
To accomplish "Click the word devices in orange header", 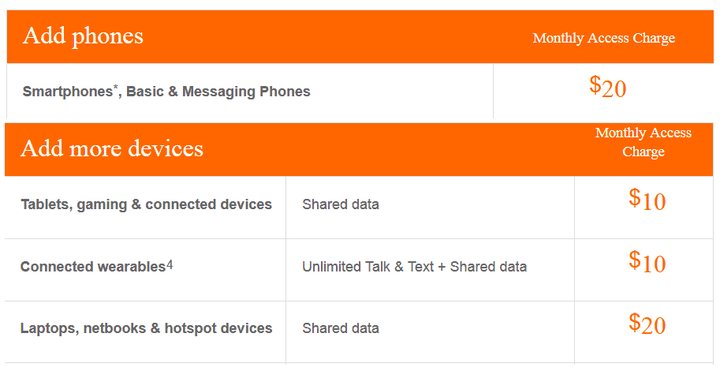I will click(x=166, y=149).
